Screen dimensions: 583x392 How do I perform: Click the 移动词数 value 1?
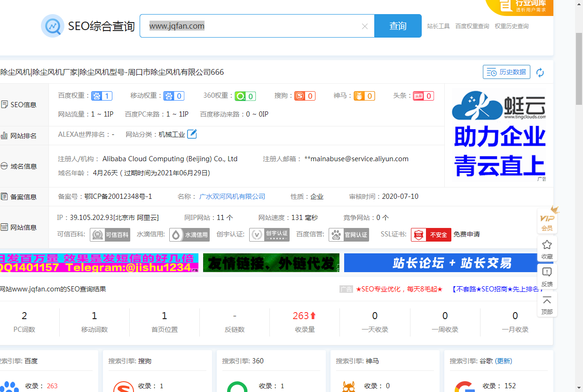pyautogui.click(x=95, y=316)
